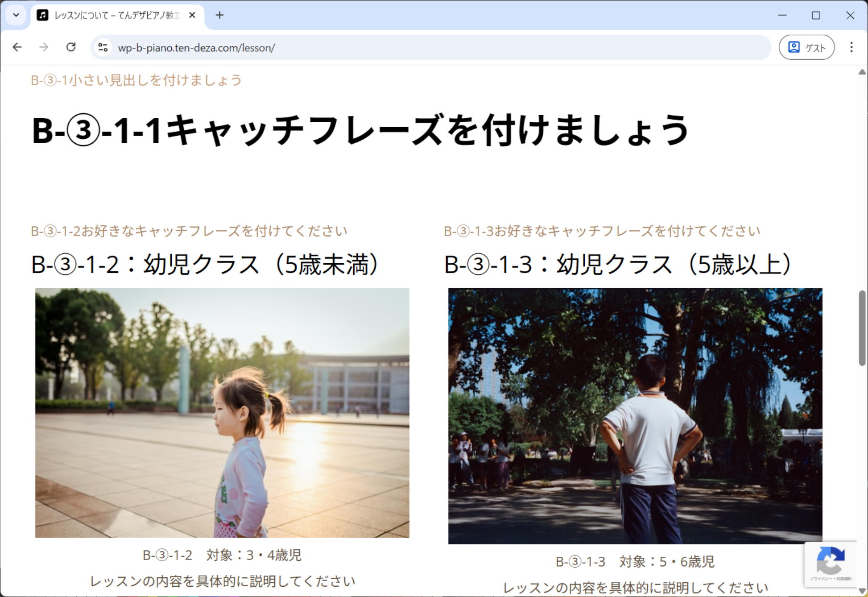The width and height of the screenshot is (868, 597).
Task: Expand the tab search dropdown
Action: [16, 15]
